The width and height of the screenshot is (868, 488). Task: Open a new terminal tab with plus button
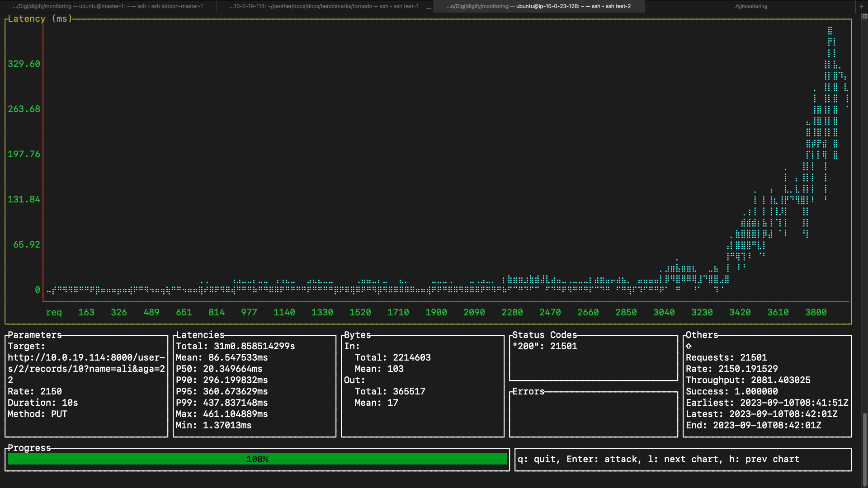coord(861,6)
